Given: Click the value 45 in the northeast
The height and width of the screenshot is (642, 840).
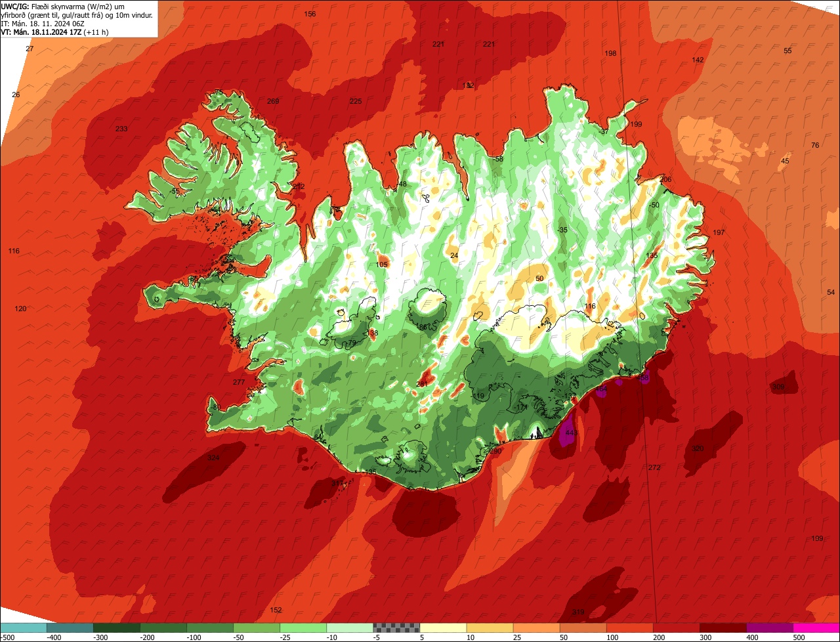Looking at the screenshot, I should click(x=785, y=161).
